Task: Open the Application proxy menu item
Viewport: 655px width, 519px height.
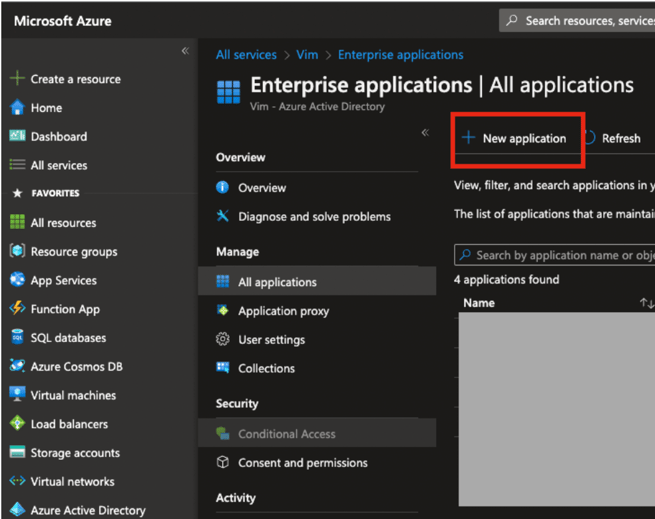Action: (283, 311)
